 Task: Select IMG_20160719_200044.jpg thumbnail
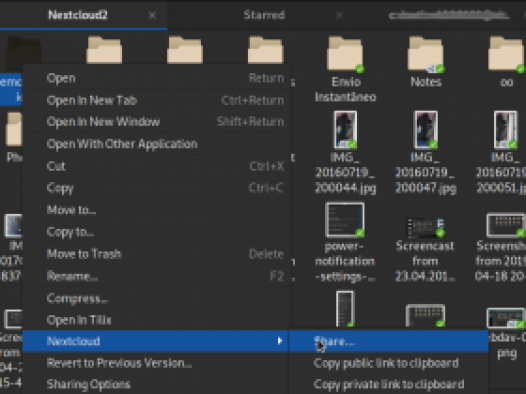(346, 130)
